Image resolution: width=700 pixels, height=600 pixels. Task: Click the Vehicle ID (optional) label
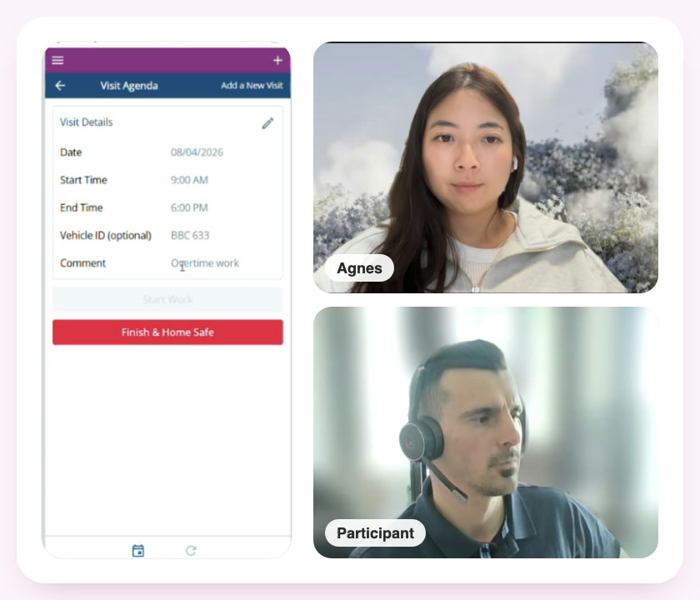[x=106, y=235]
